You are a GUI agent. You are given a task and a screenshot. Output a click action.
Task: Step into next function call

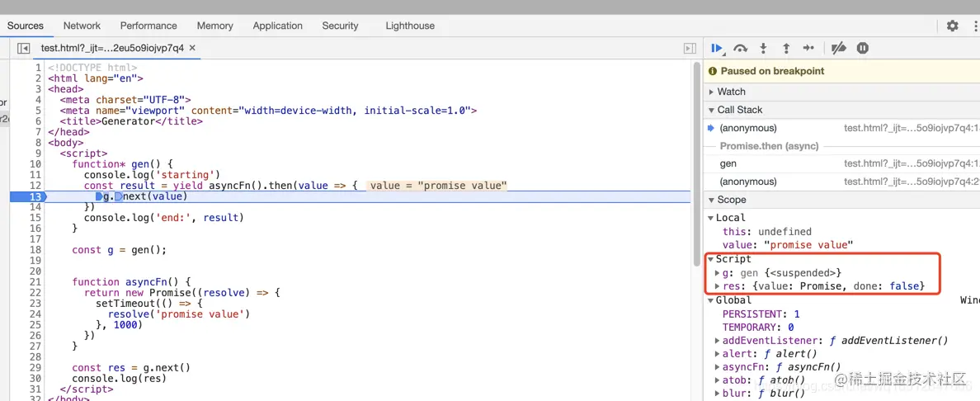763,48
